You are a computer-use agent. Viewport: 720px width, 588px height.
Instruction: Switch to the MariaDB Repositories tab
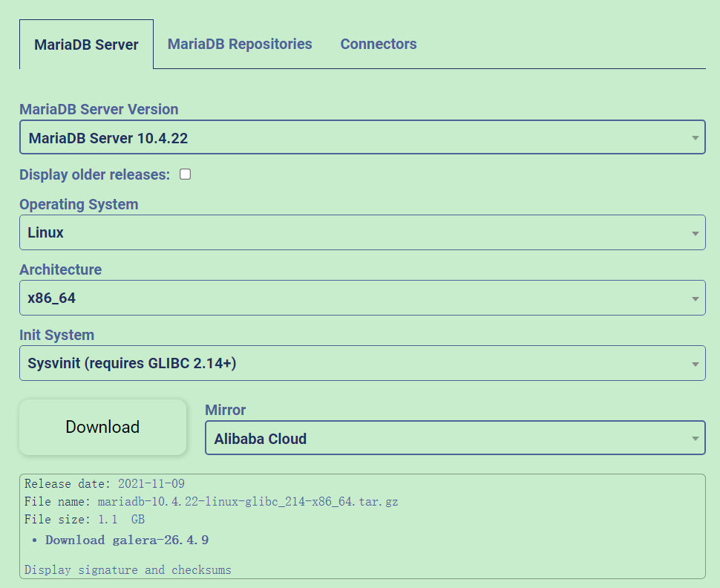point(239,44)
